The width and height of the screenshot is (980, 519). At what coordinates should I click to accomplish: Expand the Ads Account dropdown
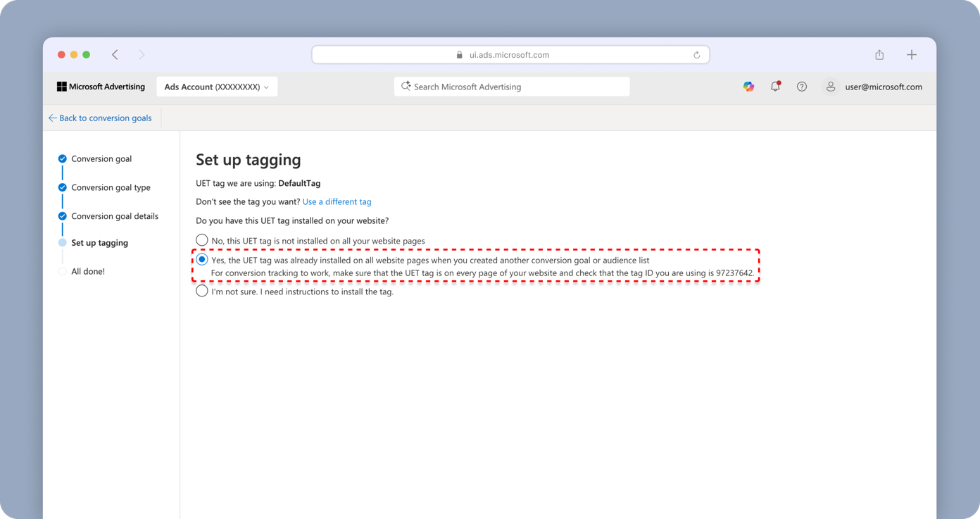pyautogui.click(x=217, y=87)
